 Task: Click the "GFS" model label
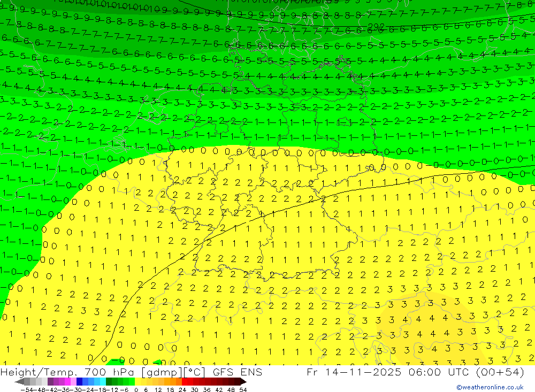point(223,372)
